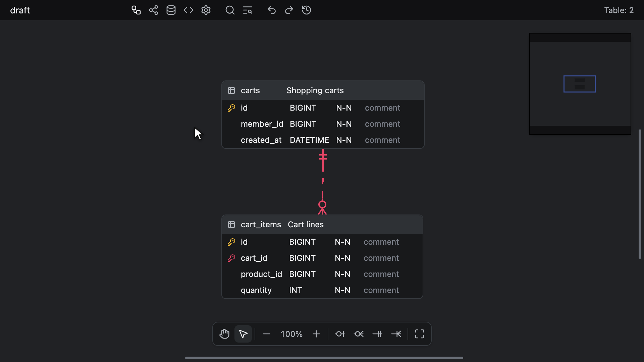The image size is (644, 362).
Task: Click BIGINT type of product_id
Action: [x=302, y=274]
